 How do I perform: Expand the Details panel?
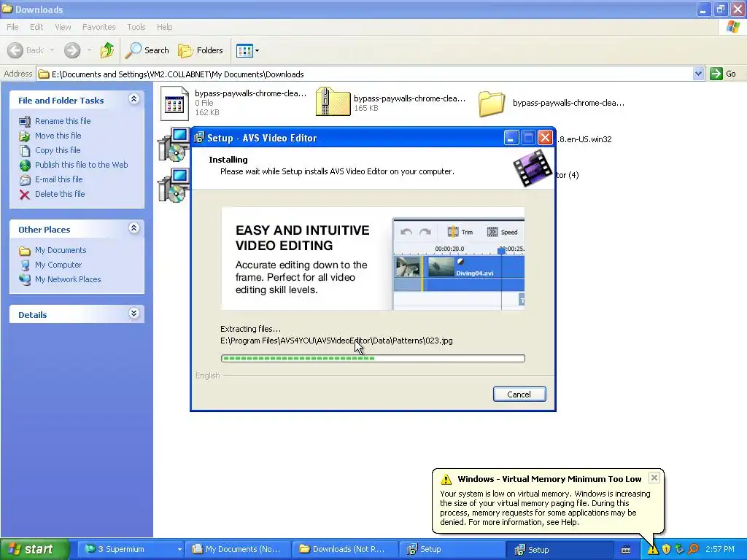134,314
